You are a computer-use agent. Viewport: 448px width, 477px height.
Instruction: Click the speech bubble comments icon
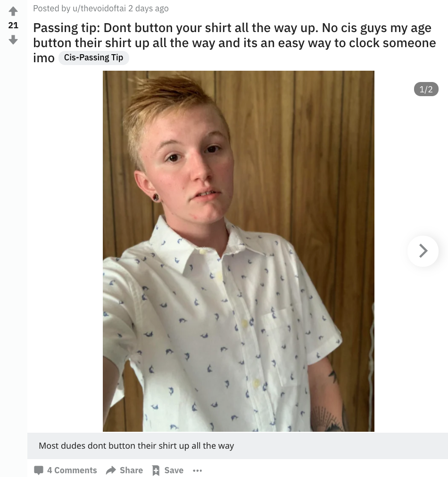tap(38, 470)
